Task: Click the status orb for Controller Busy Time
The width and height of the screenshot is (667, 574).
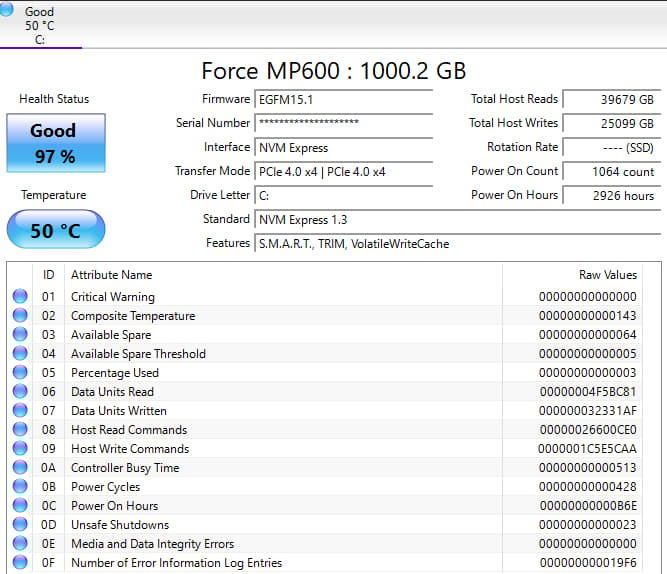Action: click(20, 467)
